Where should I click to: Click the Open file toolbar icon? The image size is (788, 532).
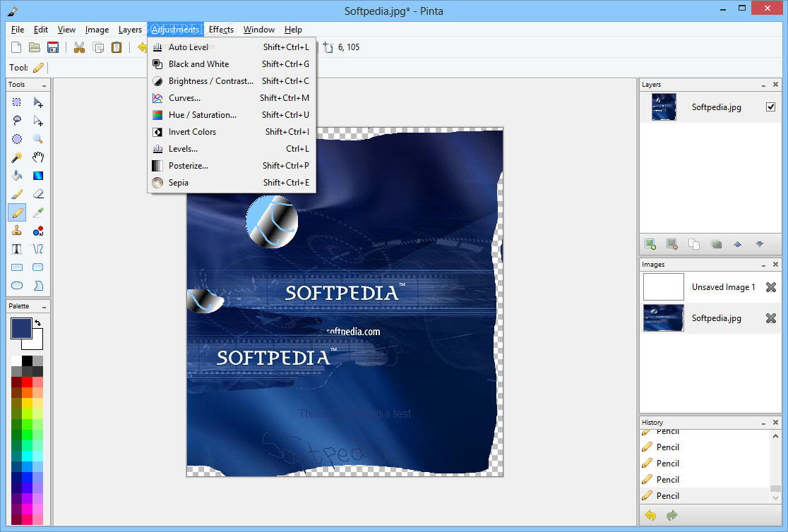[34, 47]
